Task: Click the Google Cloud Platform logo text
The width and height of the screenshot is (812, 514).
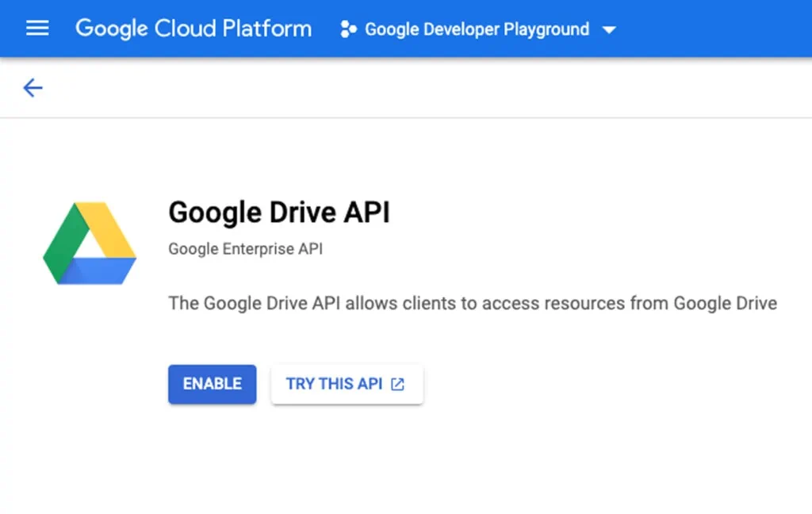Action: (x=193, y=29)
